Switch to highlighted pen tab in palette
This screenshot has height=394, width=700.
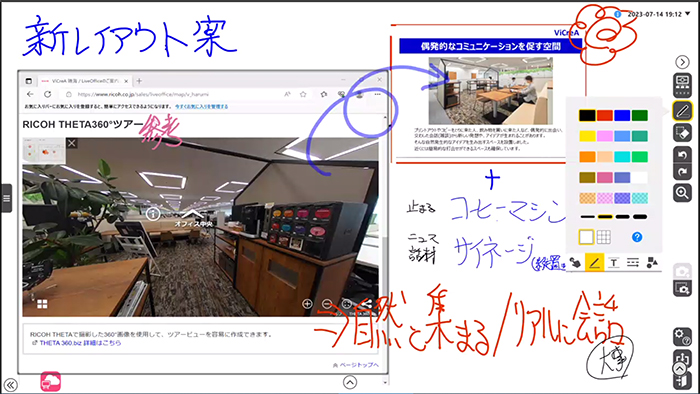click(594, 263)
